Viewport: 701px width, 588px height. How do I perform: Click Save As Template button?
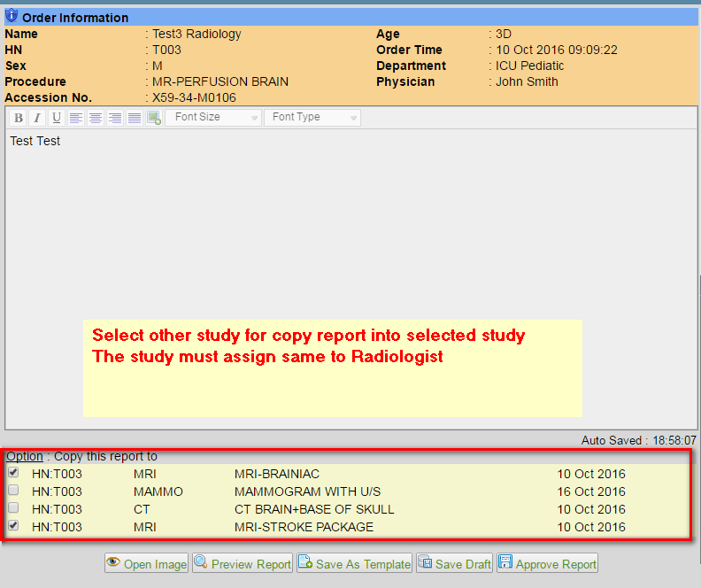[x=355, y=563]
